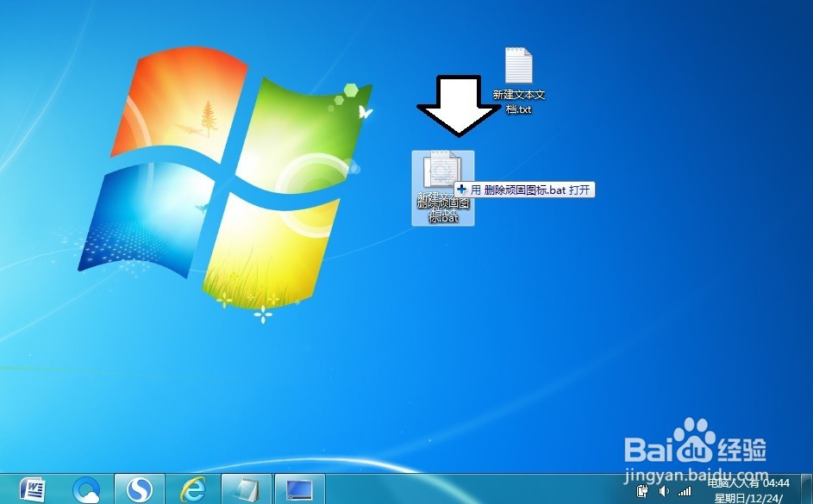Open the blue cloud browser taskbar icon
Viewport: 813px width, 504px height.
tap(86, 489)
